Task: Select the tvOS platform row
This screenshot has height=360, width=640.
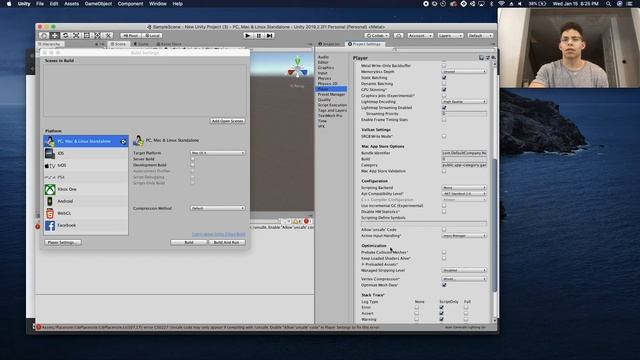Action: click(86, 165)
